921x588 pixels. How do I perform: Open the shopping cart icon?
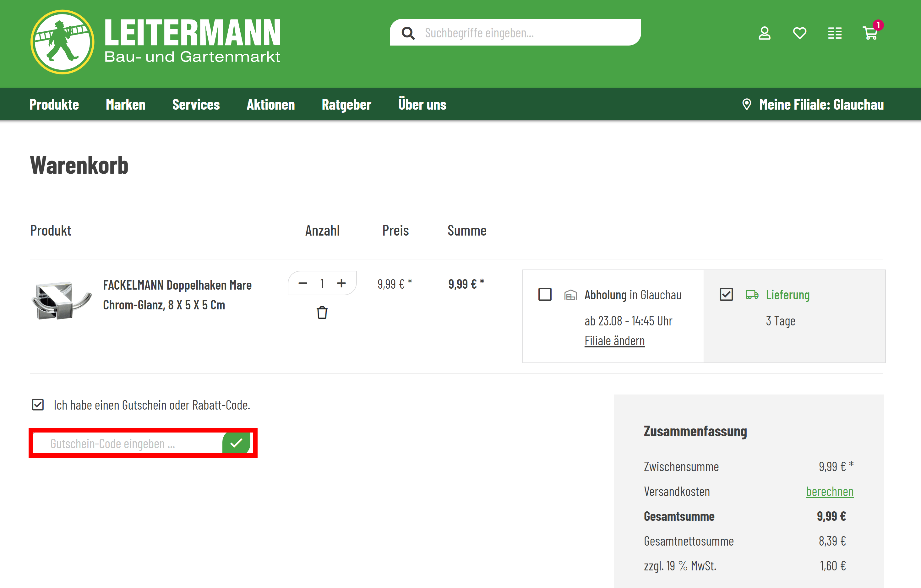click(870, 33)
